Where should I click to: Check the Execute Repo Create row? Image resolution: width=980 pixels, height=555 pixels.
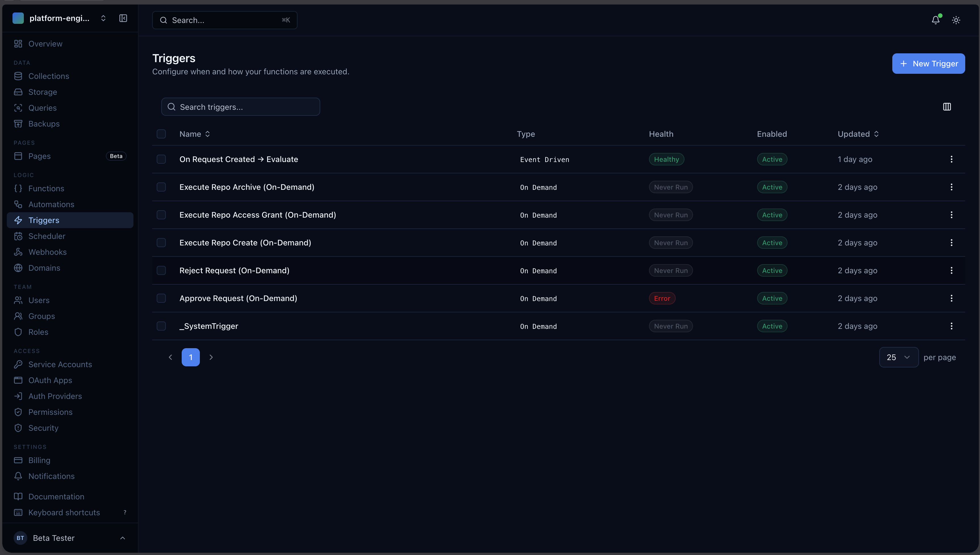[x=161, y=243]
